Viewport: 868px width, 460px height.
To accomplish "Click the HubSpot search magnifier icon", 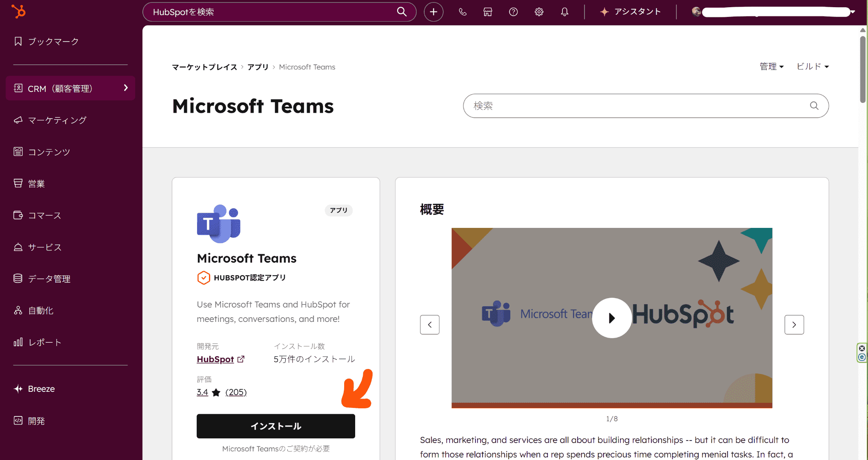I will point(401,12).
